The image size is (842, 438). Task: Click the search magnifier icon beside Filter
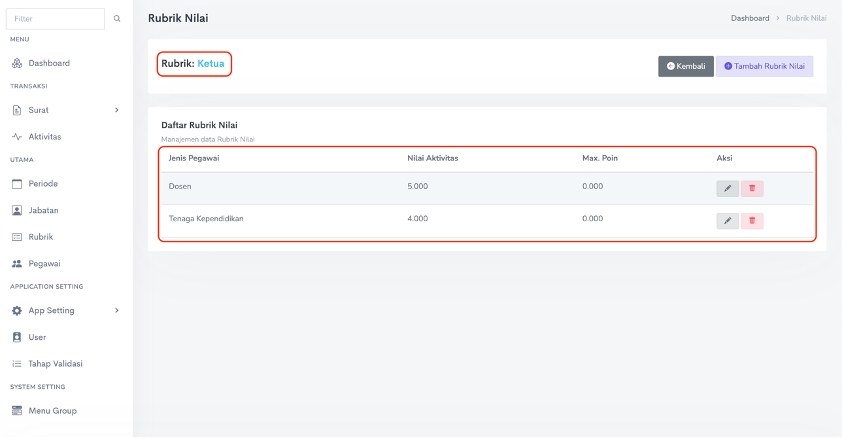117,19
